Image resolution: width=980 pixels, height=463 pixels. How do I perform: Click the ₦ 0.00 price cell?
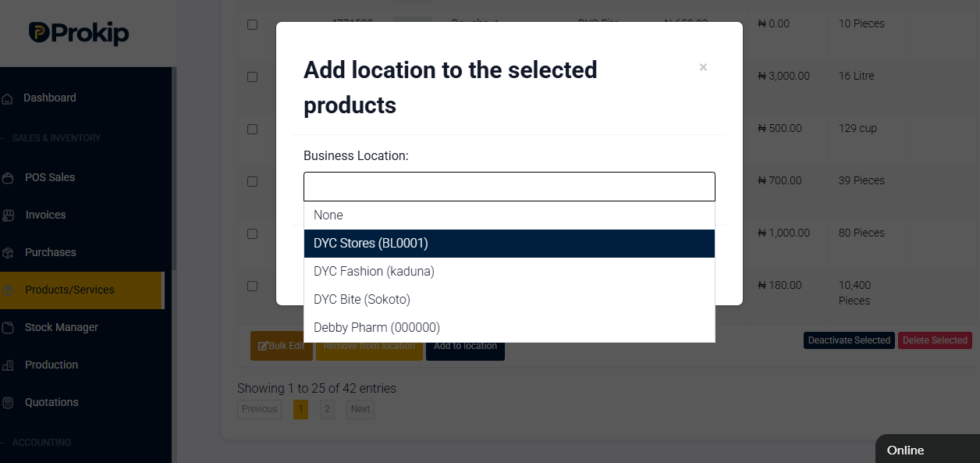coord(774,24)
